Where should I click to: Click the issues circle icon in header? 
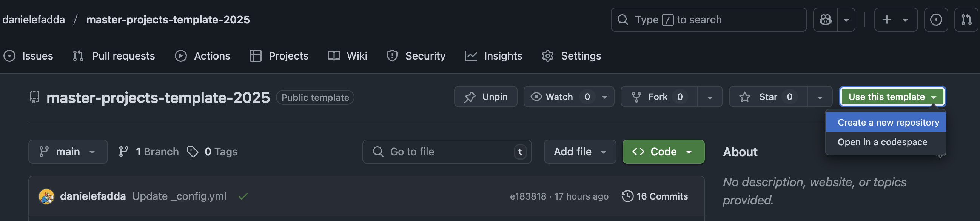pos(935,20)
